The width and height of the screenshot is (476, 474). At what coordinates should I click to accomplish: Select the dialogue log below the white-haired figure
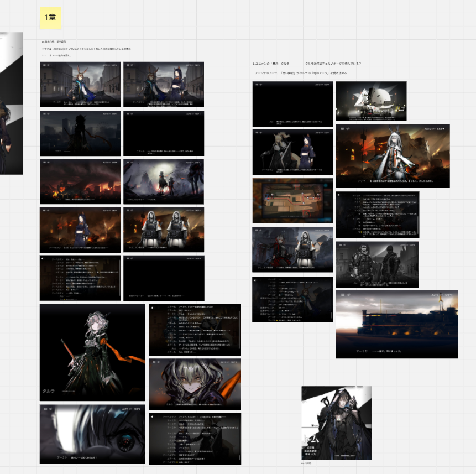(378, 215)
